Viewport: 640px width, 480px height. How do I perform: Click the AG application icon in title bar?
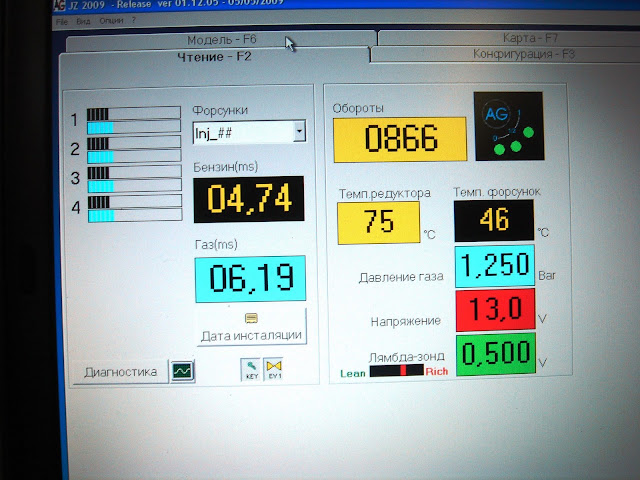(59, 5)
